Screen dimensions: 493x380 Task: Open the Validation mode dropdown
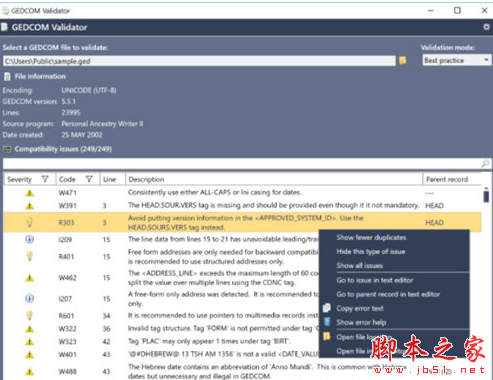(456, 60)
